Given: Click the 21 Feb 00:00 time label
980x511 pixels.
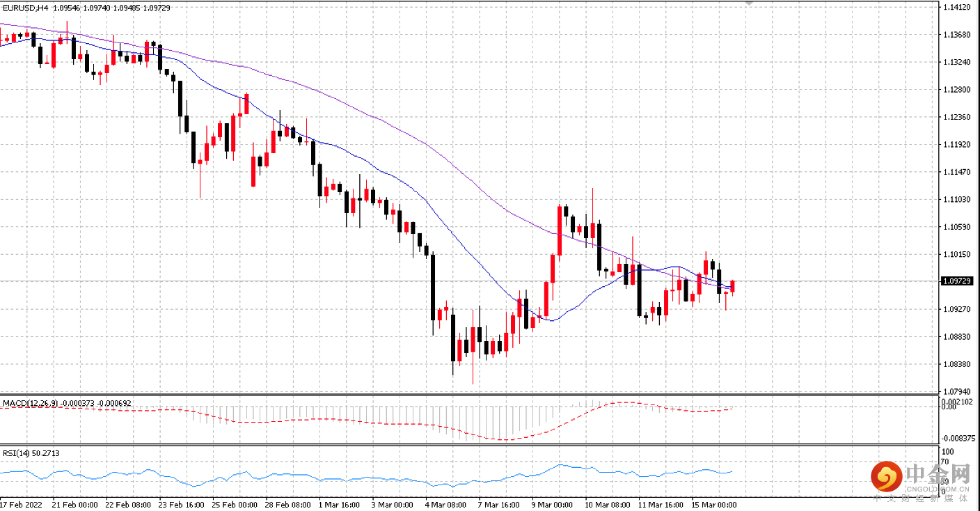Looking at the screenshot, I should coord(74,504).
